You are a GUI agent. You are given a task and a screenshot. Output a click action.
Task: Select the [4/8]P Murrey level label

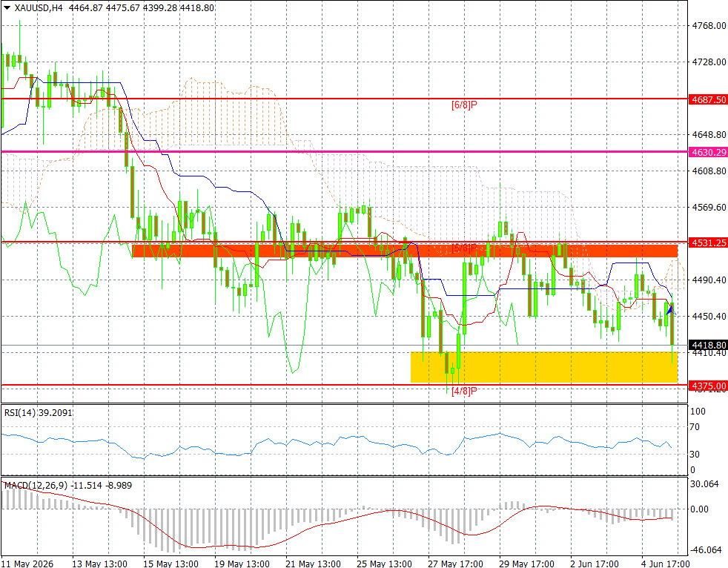point(464,391)
